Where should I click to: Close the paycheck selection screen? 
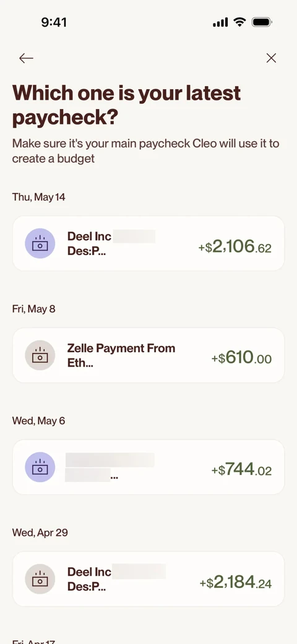pyautogui.click(x=271, y=58)
